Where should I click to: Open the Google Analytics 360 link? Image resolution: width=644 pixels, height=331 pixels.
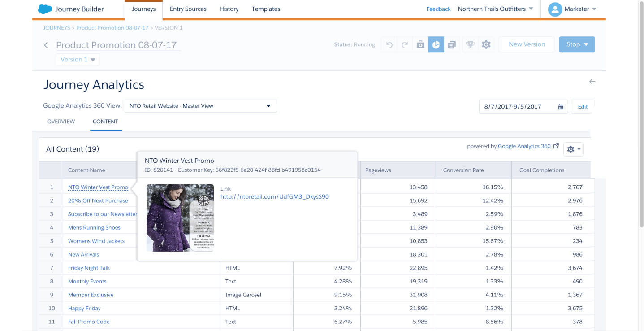pyautogui.click(x=524, y=146)
